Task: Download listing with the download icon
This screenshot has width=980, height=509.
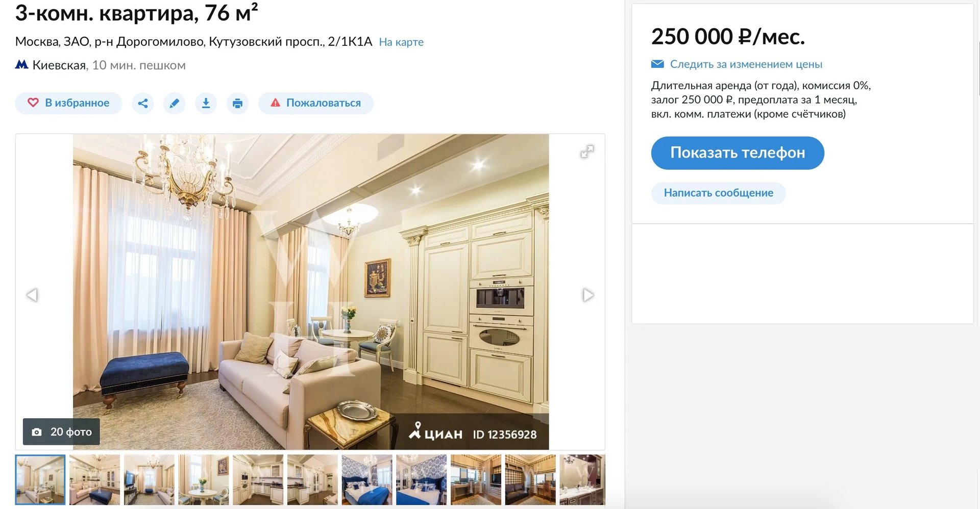Action: coord(206,104)
